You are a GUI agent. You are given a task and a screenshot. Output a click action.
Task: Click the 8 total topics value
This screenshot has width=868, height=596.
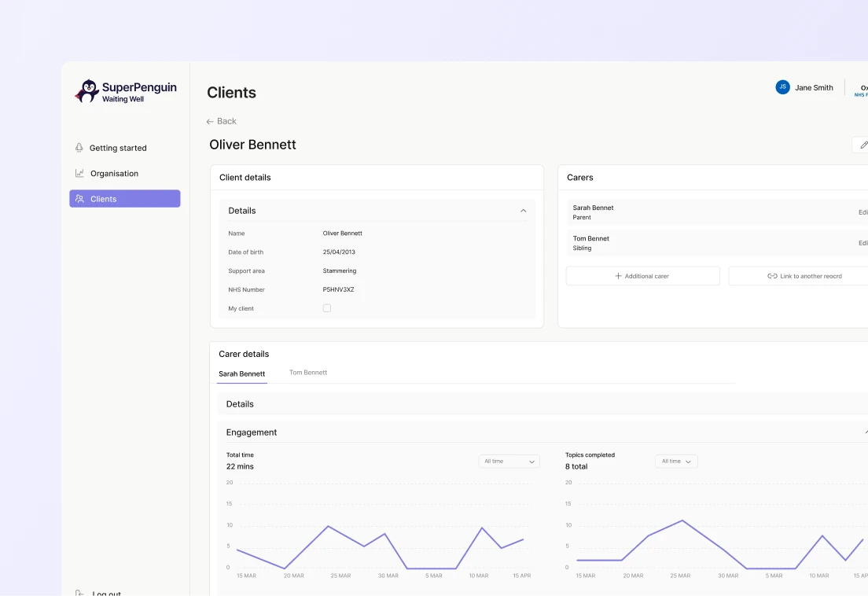tap(576, 466)
